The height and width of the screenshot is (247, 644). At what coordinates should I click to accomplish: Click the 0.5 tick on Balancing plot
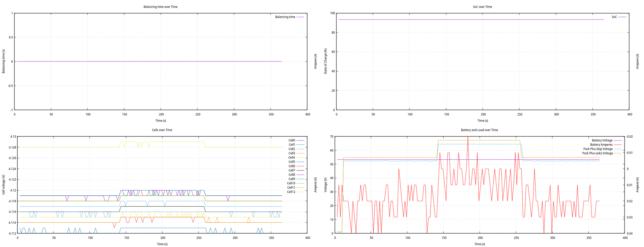point(11,37)
